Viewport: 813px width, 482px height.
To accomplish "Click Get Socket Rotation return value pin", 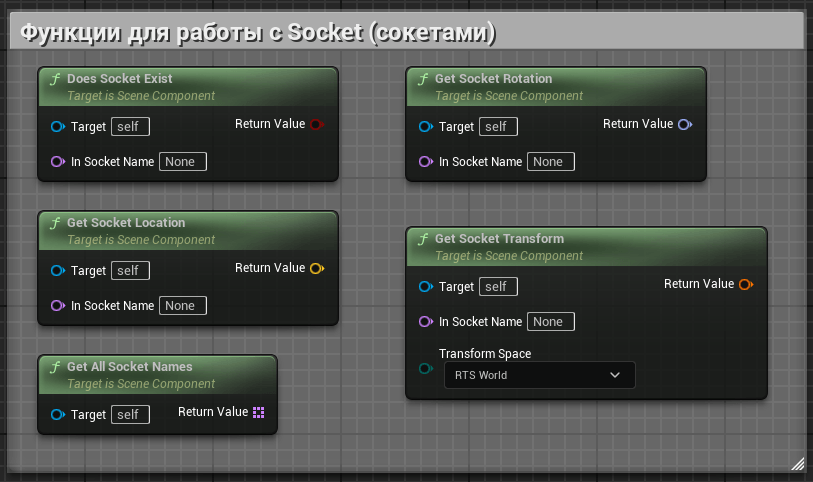I will [x=685, y=124].
